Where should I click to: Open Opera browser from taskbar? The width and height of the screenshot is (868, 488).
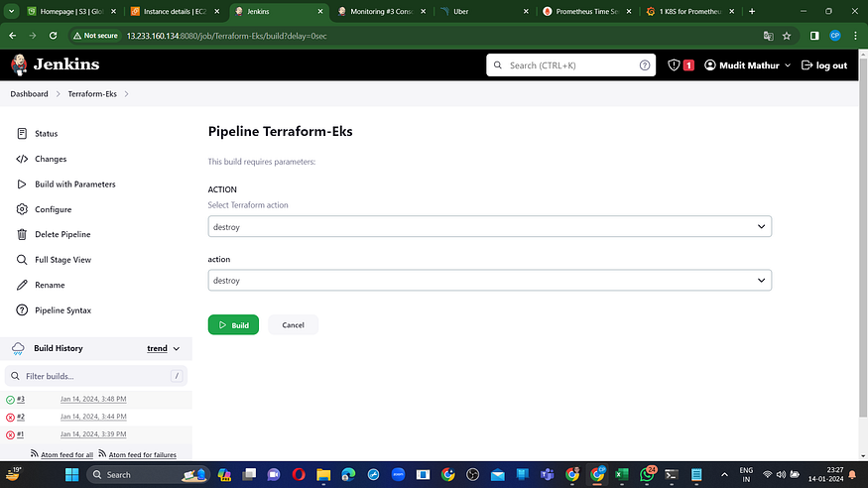coord(299,475)
